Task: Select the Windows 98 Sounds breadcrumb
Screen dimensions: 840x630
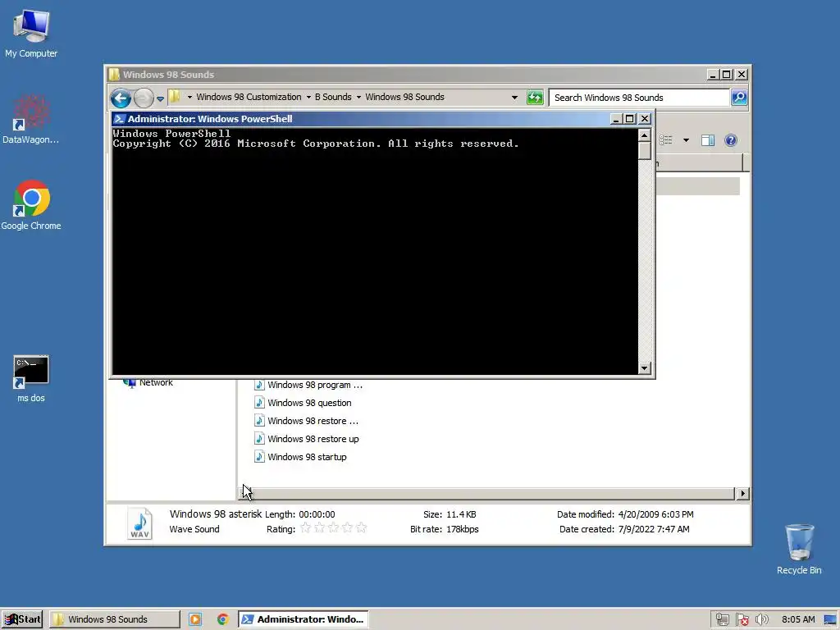Action: pyautogui.click(x=404, y=97)
